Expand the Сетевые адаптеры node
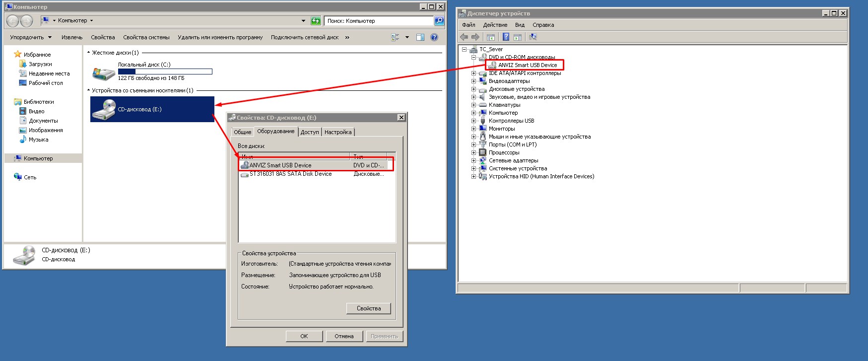868x361 pixels. pos(473,160)
